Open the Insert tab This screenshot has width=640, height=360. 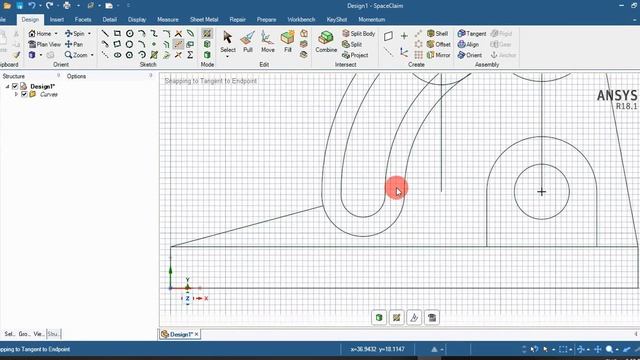coord(57,20)
